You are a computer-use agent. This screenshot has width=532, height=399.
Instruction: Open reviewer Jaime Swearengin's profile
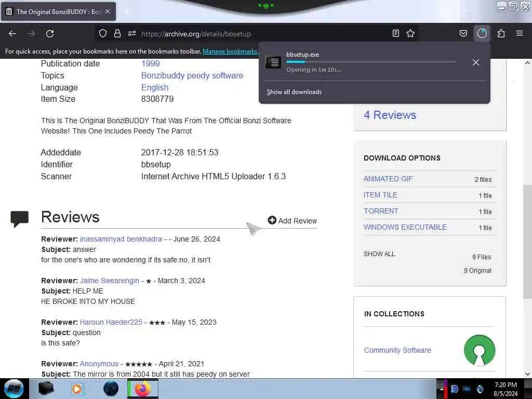pyautogui.click(x=109, y=281)
